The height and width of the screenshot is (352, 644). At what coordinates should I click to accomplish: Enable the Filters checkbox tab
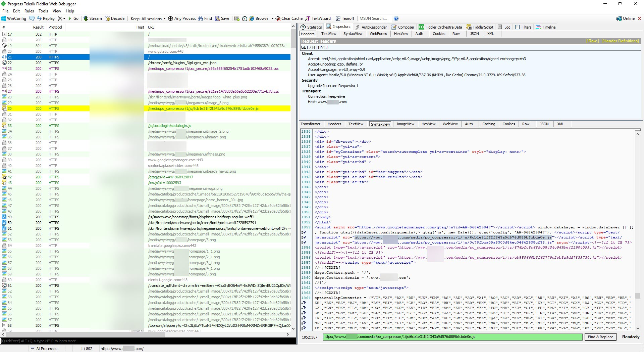[523, 27]
